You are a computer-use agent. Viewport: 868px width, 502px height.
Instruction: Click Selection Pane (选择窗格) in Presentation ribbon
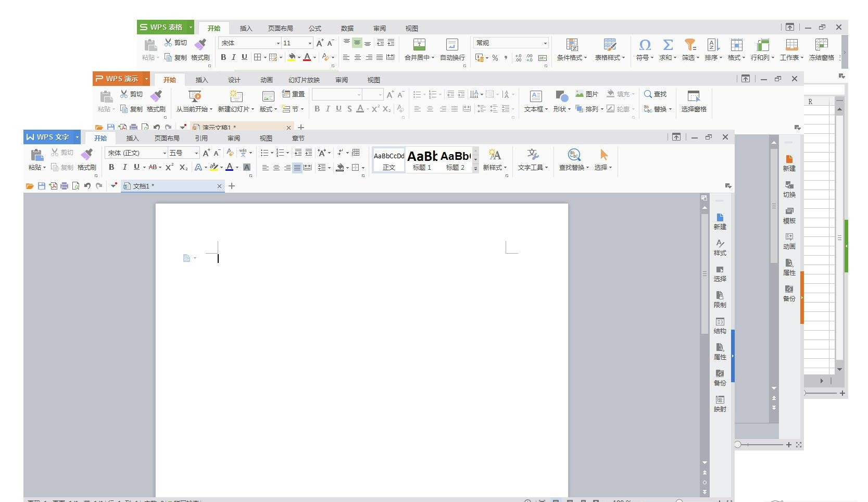pyautogui.click(x=694, y=102)
